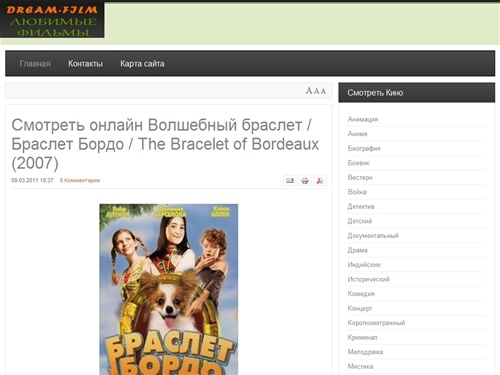Click the PDF export icon

[320, 181]
